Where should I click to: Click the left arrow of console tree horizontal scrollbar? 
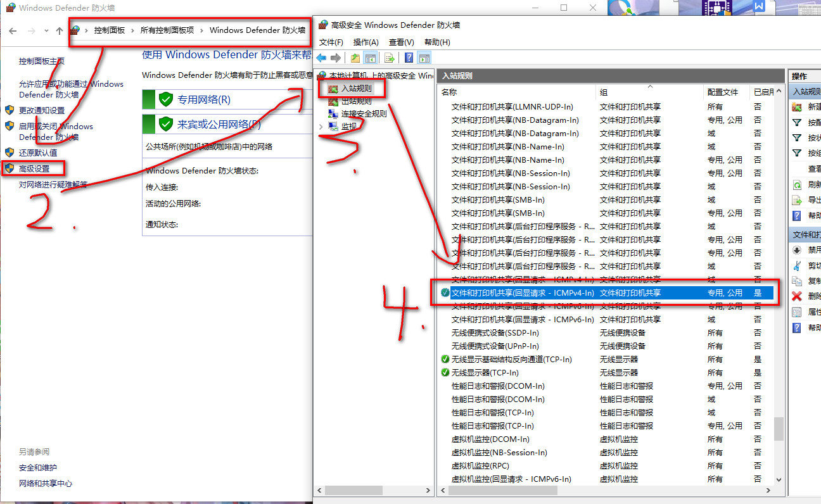(320, 491)
